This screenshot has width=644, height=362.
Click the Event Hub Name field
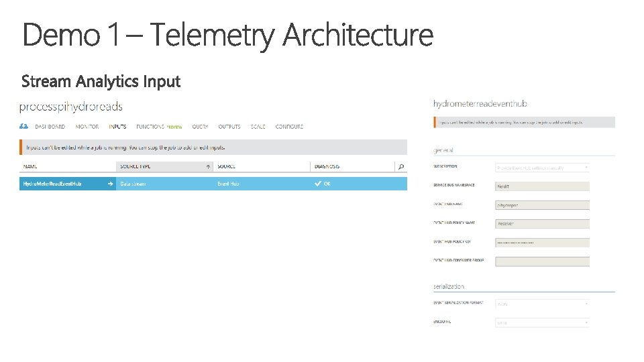[x=542, y=205]
